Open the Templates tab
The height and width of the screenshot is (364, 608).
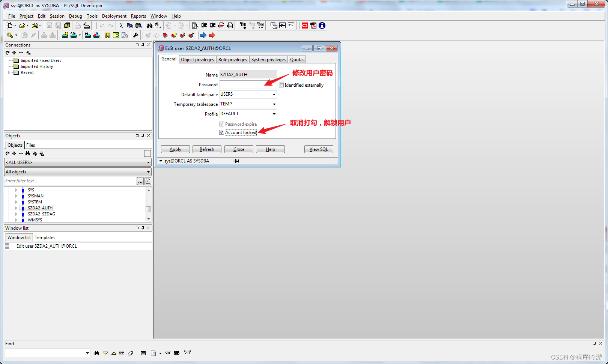tap(45, 238)
